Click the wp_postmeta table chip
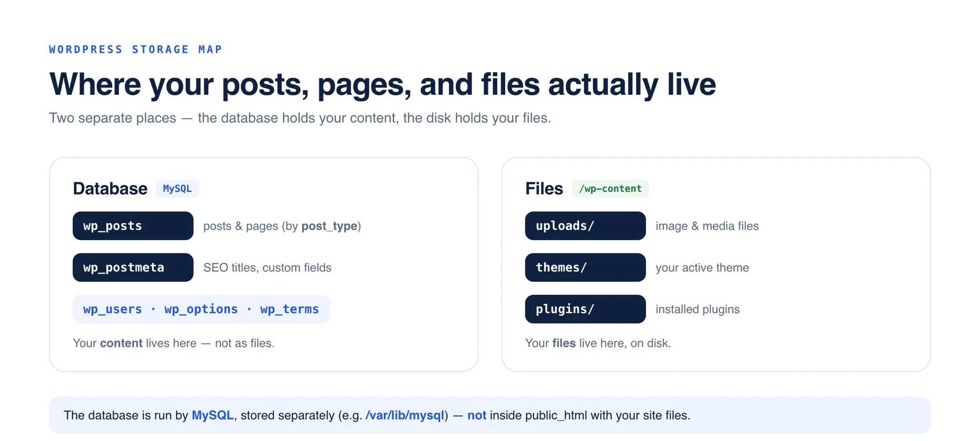This screenshot has width=980, height=441. [133, 268]
